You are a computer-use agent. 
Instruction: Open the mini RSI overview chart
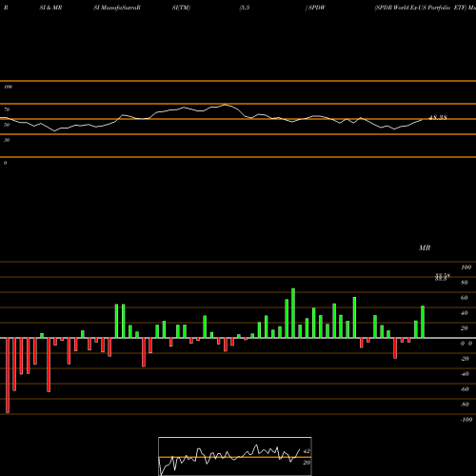tap(235, 456)
